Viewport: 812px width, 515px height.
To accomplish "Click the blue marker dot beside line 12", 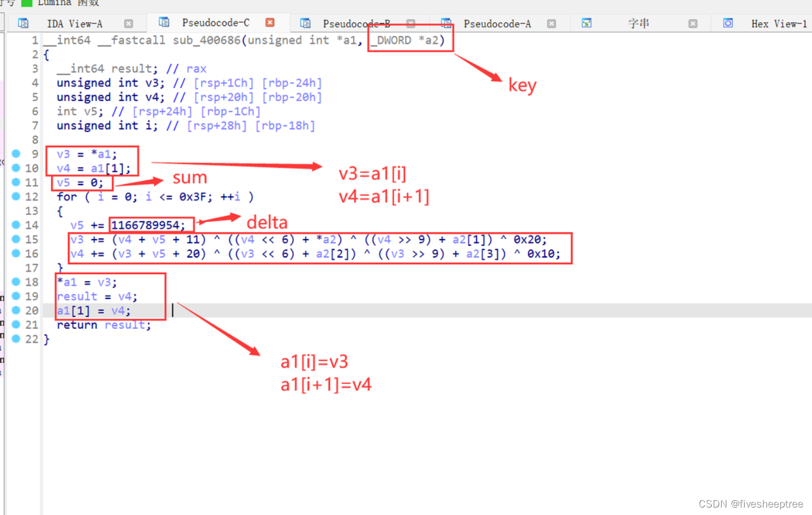I will 16,197.
